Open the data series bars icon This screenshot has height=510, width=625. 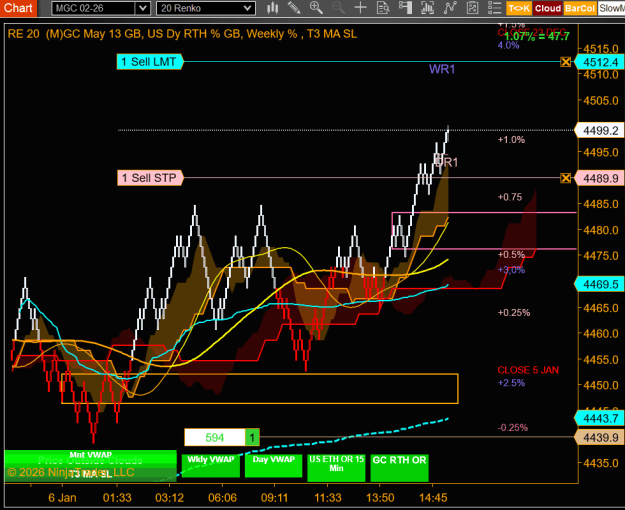coord(427,8)
